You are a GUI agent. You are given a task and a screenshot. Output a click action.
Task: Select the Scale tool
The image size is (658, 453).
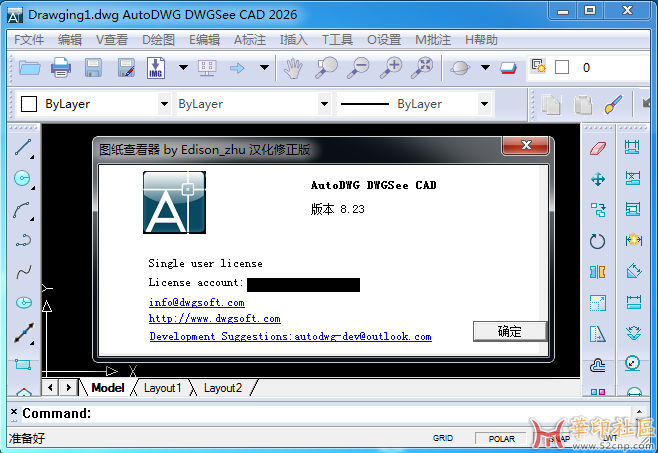(x=598, y=303)
